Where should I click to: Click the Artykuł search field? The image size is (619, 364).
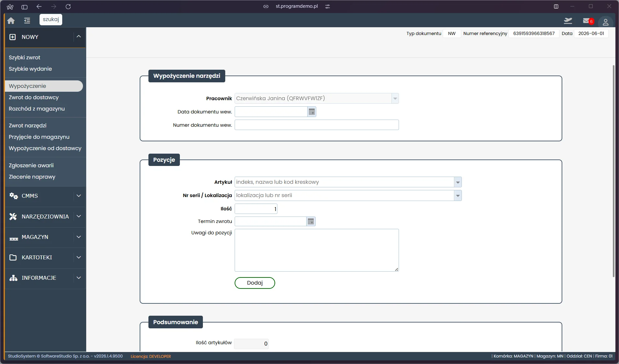point(345,182)
